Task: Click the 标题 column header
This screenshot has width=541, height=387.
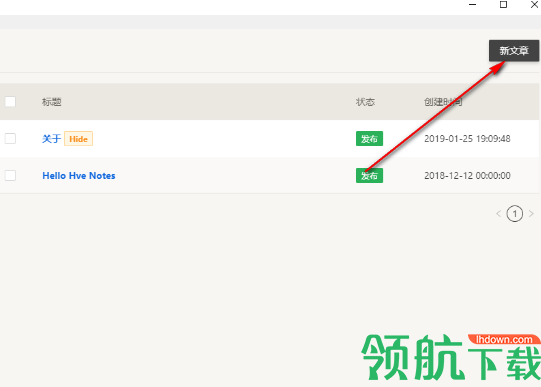Action: pyautogui.click(x=52, y=102)
